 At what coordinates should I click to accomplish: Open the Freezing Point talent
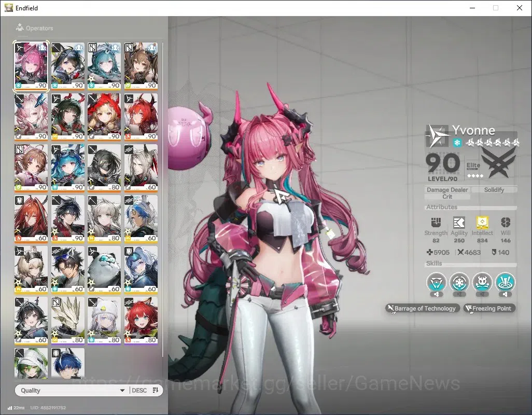489,309
